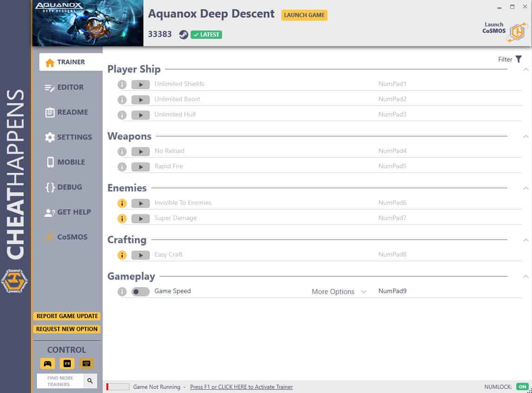Toggle the Game Speed switch
Screen dimensions: 532x393
(141, 292)
